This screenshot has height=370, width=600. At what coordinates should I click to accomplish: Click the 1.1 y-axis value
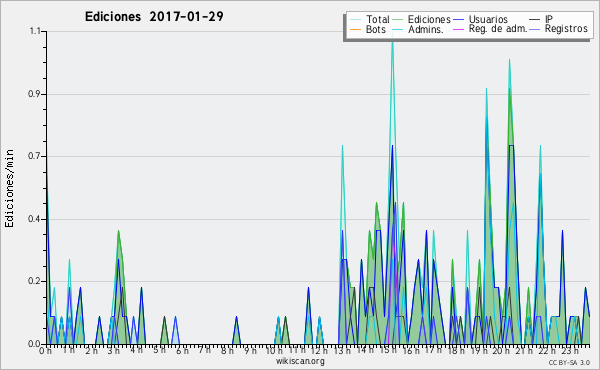tap(35, 31)
